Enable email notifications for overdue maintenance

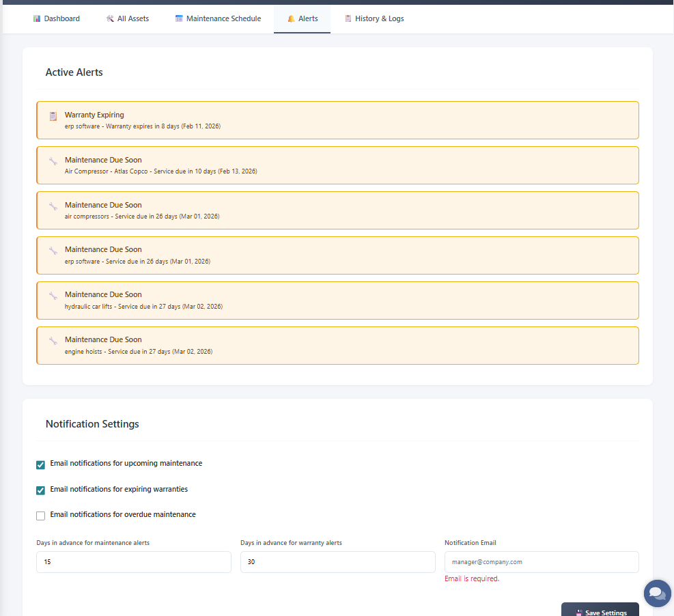pos(41,516)
